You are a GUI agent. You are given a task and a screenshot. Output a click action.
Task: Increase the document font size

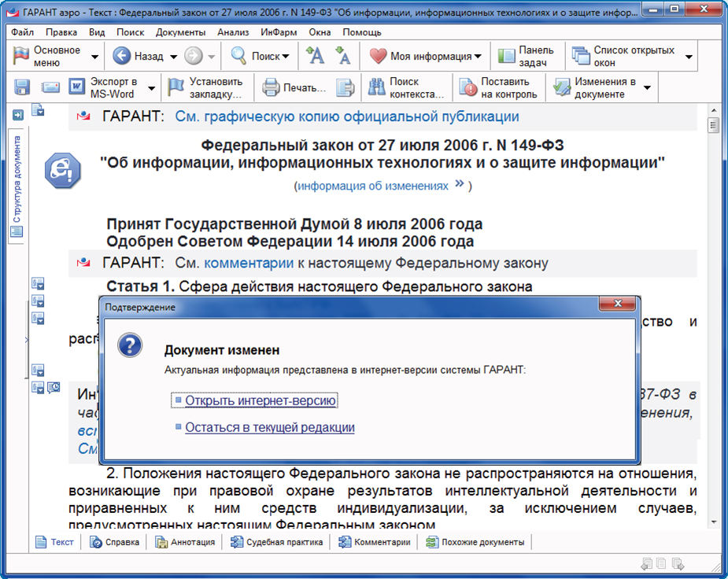[315, 56]
